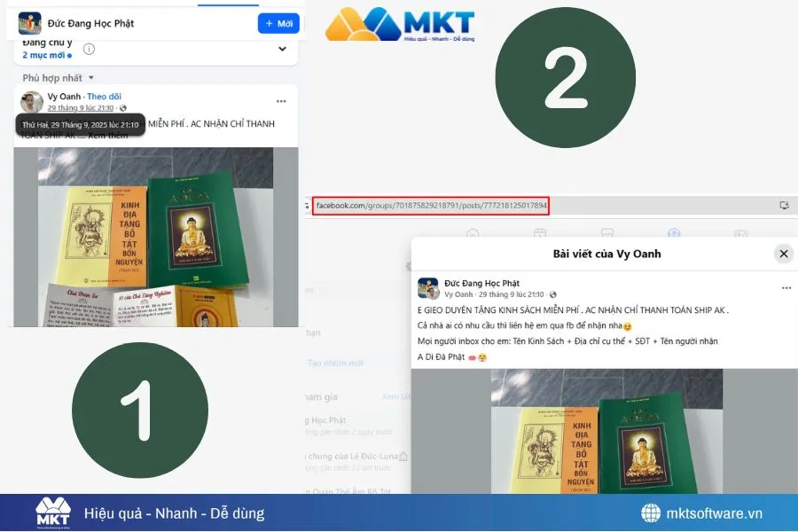
Task: Open three-dot menu on Vy Oanh's post
Action: [282, 100]
